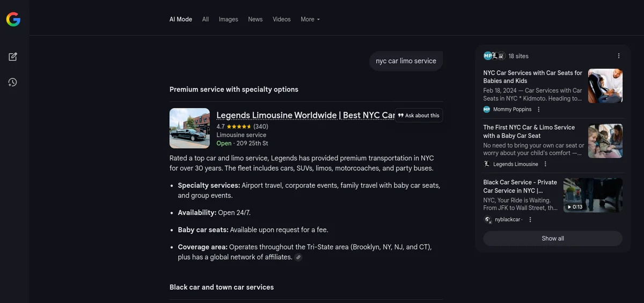Open Black Car Service - Private Car Service link
Image resolution: width=644 pixels, height=303 pixels.
click(521, 186)
